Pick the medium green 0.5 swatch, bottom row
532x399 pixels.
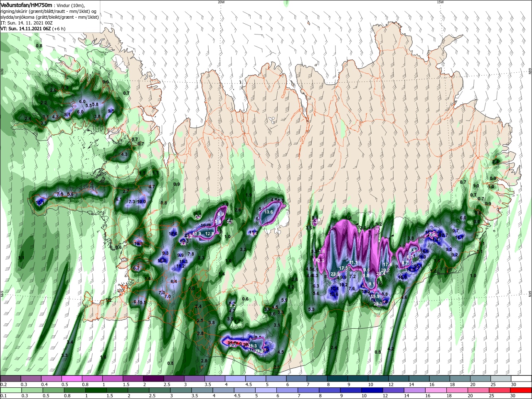point(53,390)
